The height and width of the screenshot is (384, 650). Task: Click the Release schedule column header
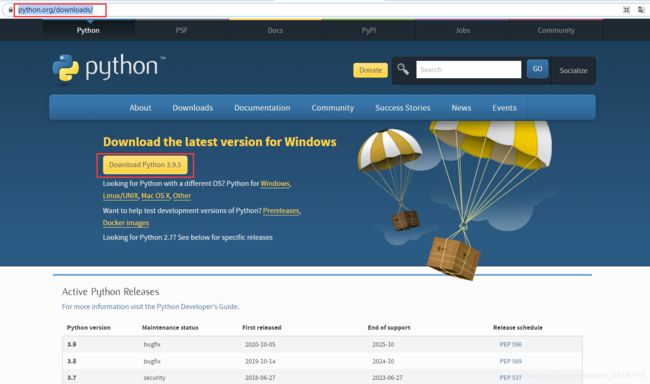coord(518,328)
